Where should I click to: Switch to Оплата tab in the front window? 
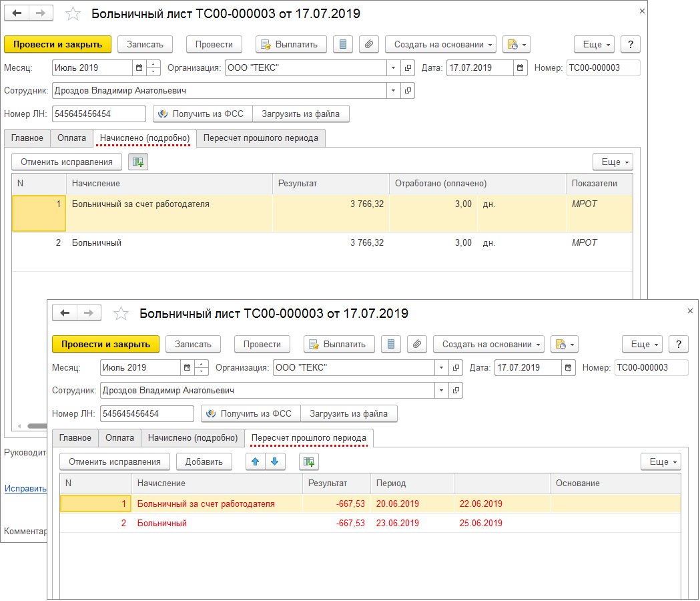(x=119, y=438)
